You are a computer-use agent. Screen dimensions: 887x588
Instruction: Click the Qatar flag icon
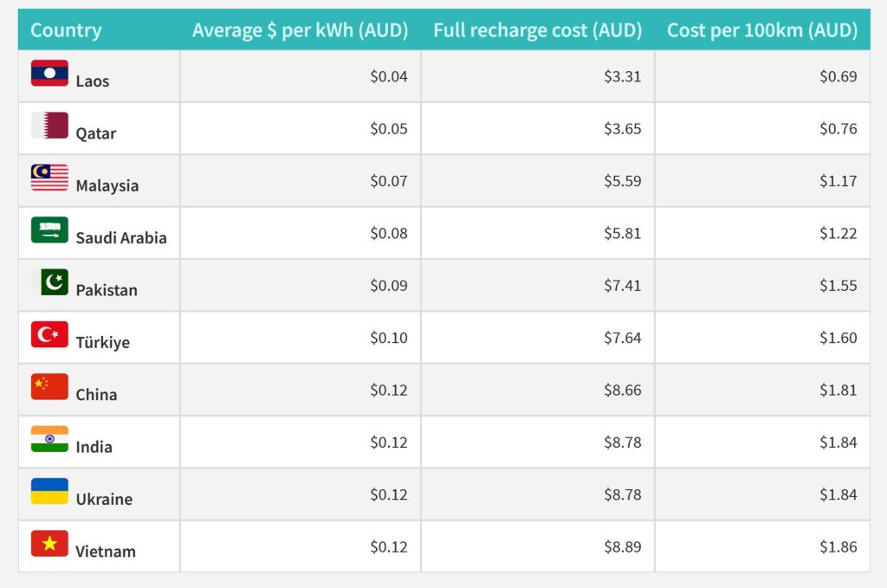coord(49,125)
